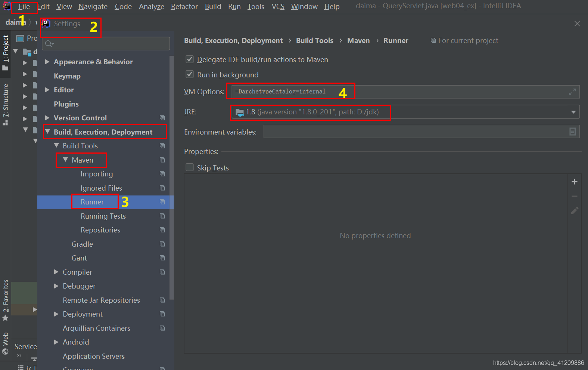The image size is (588, 370).
Task: Expand the Editor settings node
Action: pos(47,90)
